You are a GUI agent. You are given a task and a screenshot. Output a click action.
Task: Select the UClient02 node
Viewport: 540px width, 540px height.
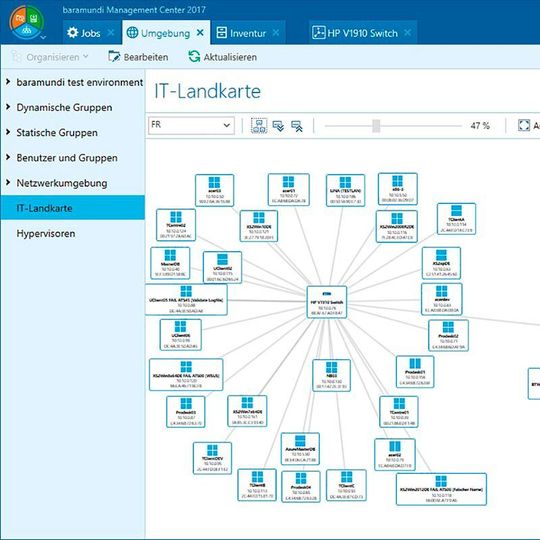point(222,267)
